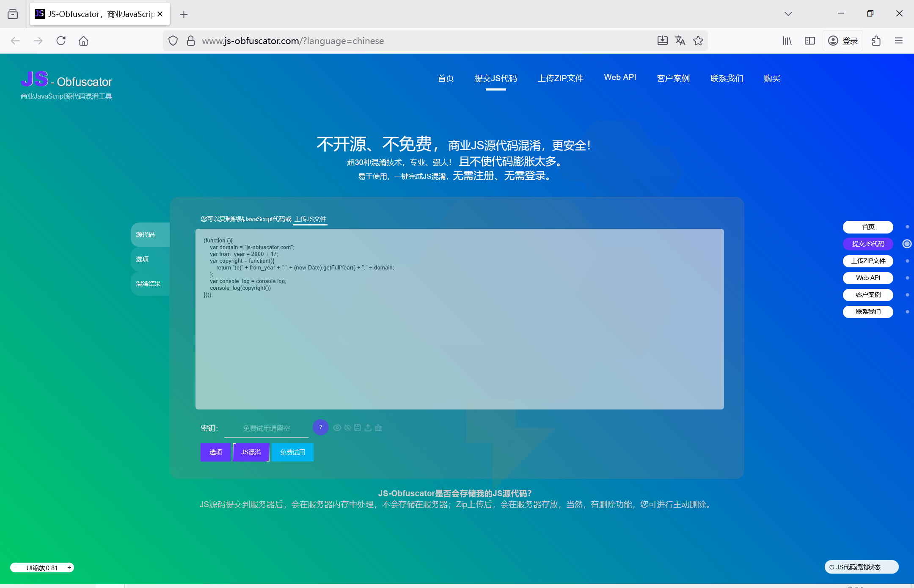The image size is (914, 588).
Task: Expand the list all tabs chevron
Action: 788,14
